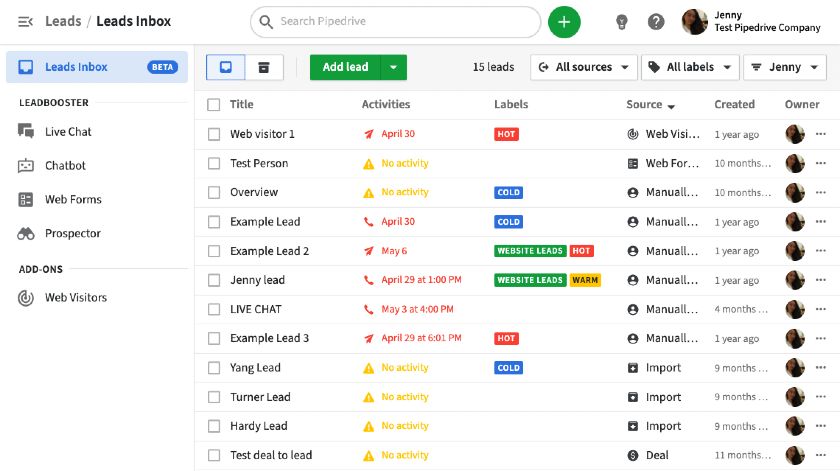Image resolution: width=840 pixels, height=471 pixels.
Task: Open the Hardy Lead title
Action: pos(259,426)
